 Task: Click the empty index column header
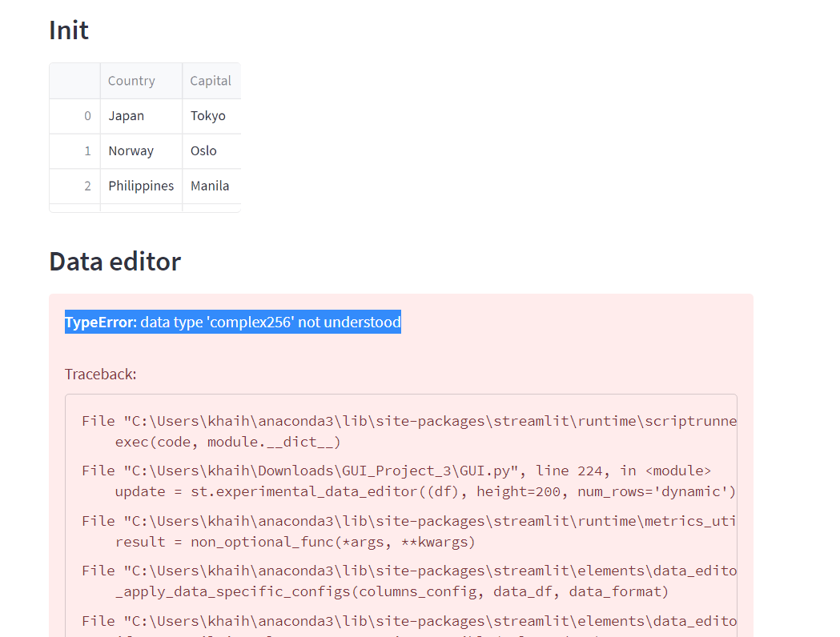(75, 81)
